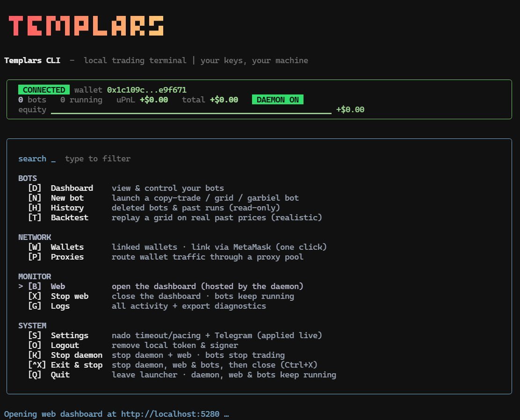Viewport: 520px width, 420px height.
Task: Click the search filter field
Action: (74, 159)
